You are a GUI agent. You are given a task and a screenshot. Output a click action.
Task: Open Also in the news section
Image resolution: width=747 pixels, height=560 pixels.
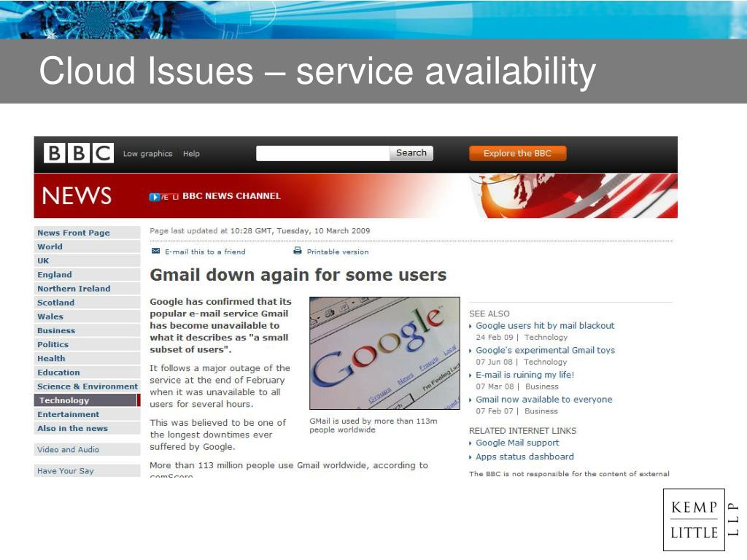tap(88, 428)
